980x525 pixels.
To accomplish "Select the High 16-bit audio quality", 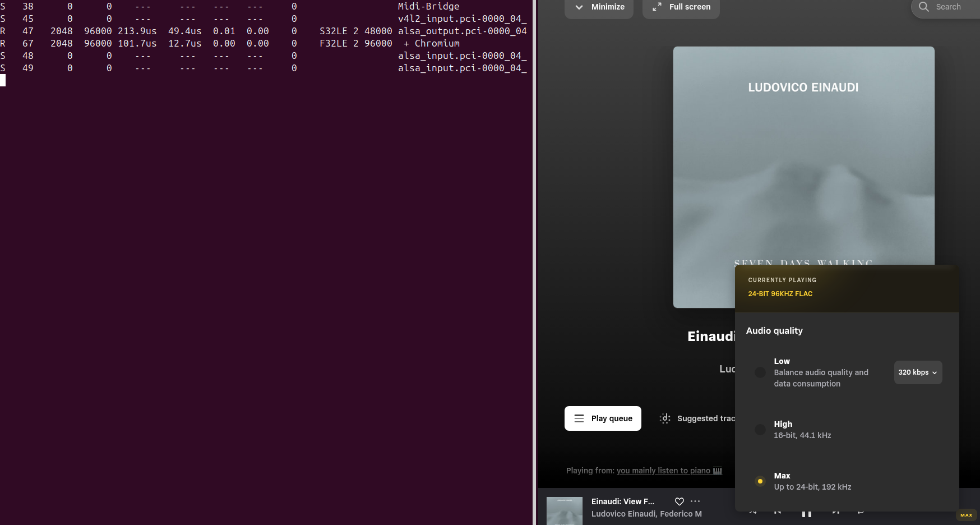I will [x=760, y=430].
